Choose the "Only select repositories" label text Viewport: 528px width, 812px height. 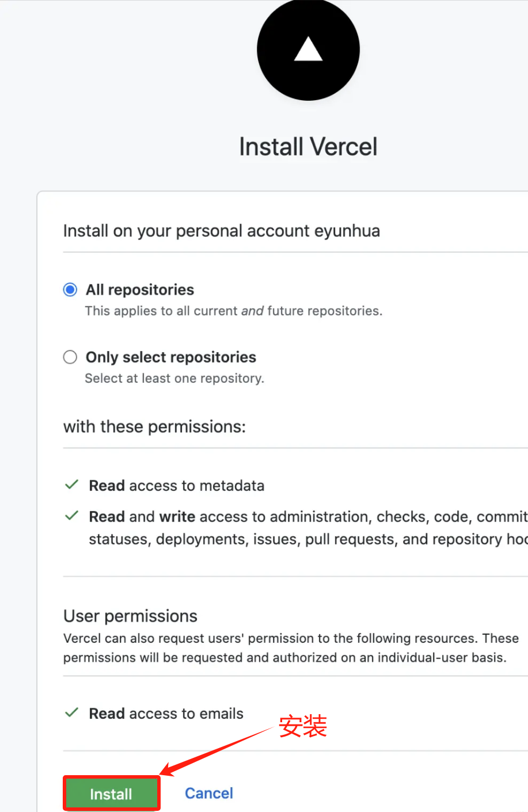tap(171, 357)
